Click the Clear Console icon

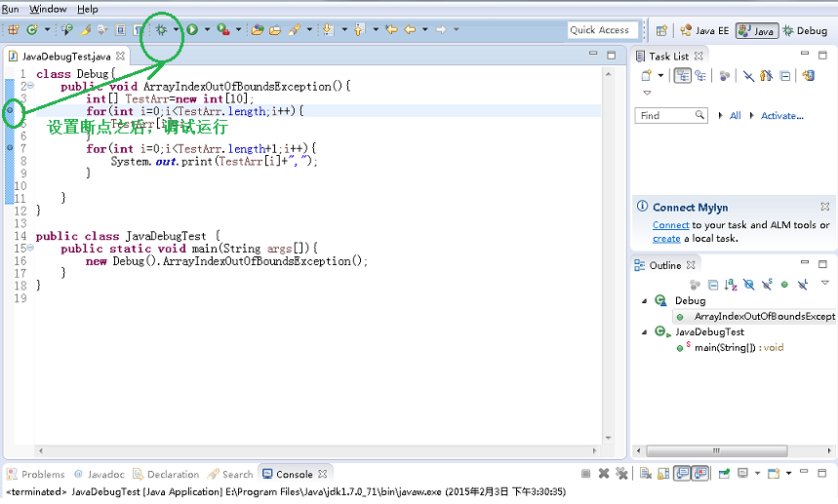(x=645, y=473)
